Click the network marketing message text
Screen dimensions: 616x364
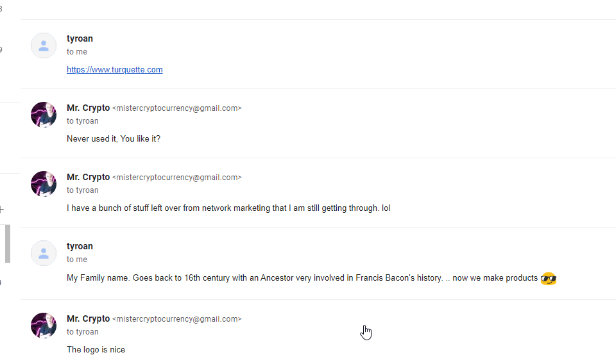coord(228,208)
